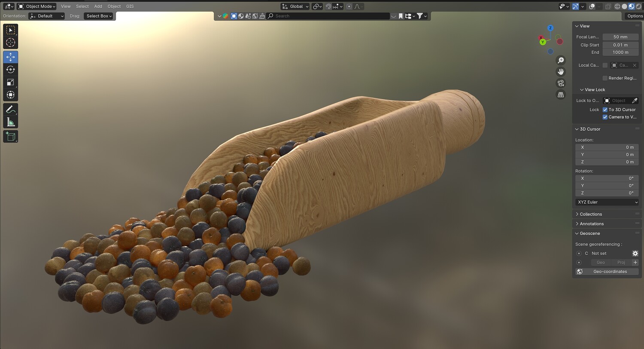The image size is (644, 349).
Task: Click the Focal Length 50 mm field
Action: tap(620, 37)
